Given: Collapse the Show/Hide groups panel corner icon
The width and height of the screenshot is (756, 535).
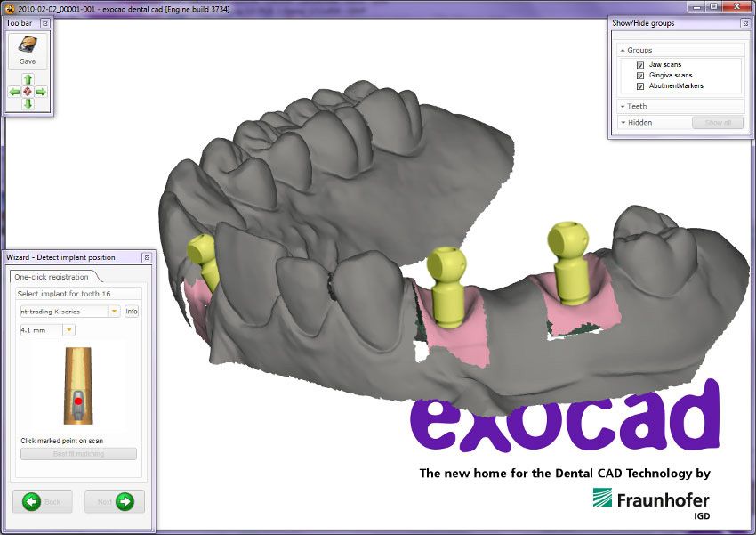Looking at the screenshot, I should [x=746, y=23].
